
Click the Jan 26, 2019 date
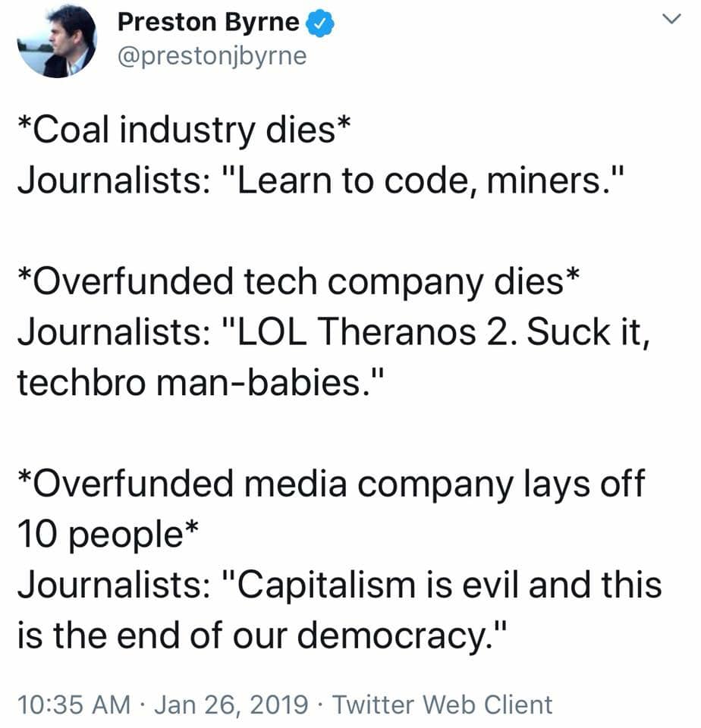[x=231, y=704]
